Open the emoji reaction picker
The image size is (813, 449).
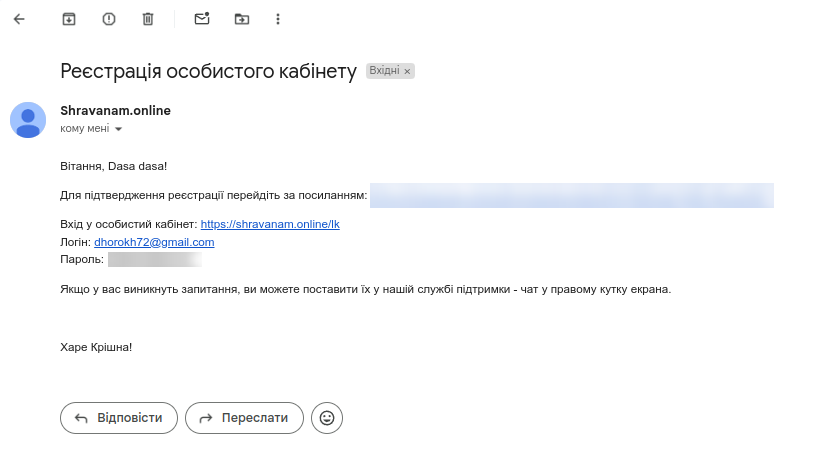coord(327,418)
